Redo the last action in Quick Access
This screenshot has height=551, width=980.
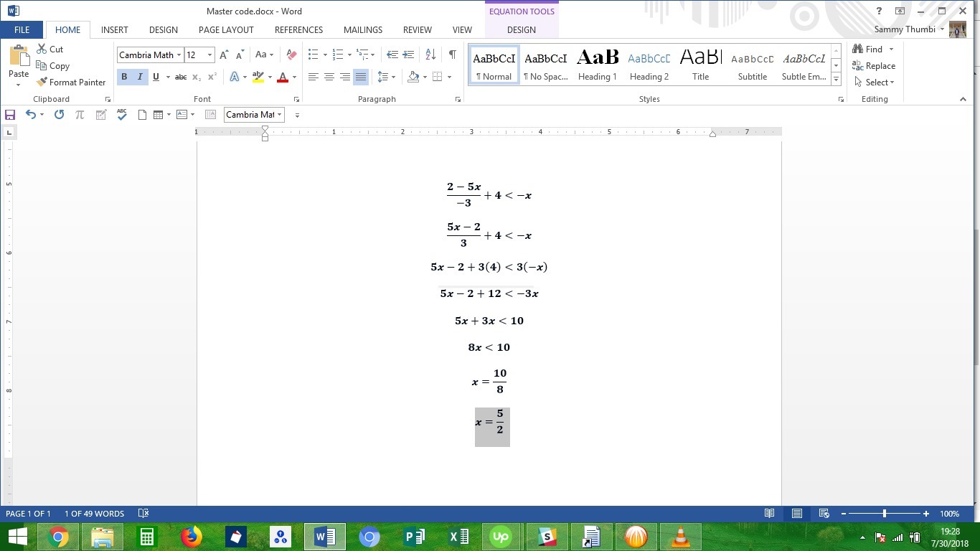pyautogui.click(x=59, y=115)
